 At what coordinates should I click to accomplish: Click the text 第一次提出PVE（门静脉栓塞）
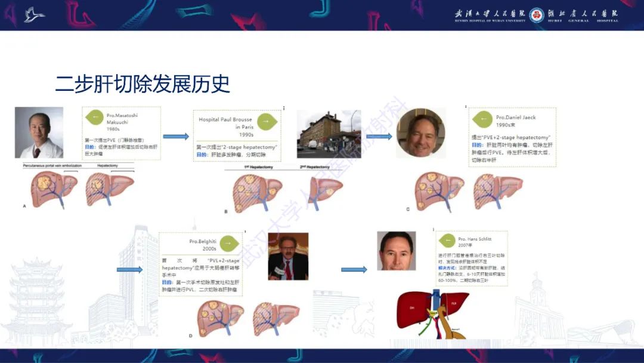coord(114,140)
